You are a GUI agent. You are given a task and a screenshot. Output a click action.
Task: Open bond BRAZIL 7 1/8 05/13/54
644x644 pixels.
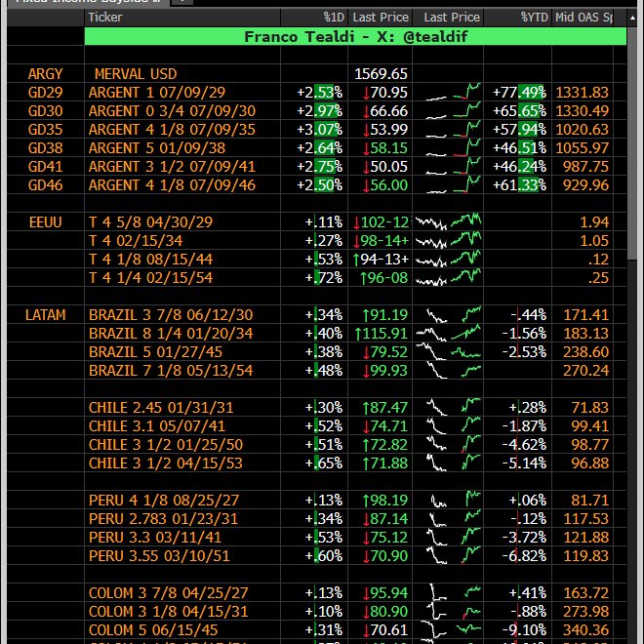[171, 371]
